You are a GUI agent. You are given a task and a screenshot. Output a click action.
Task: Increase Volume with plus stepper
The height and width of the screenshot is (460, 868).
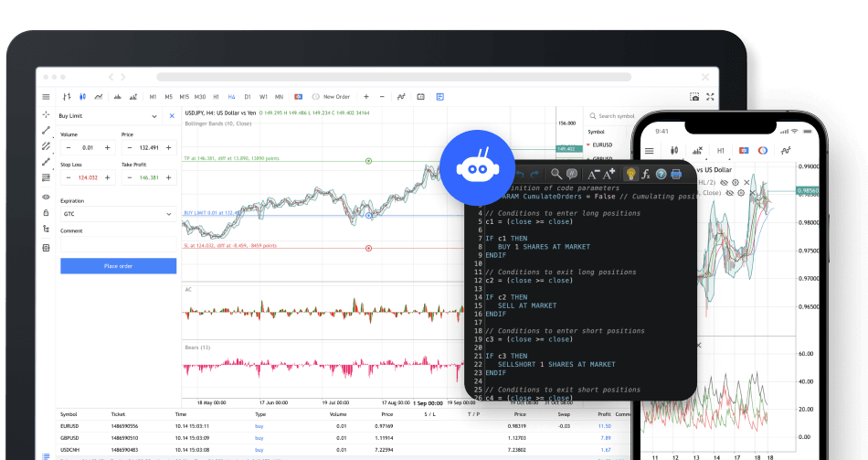click(x=108, y=148)
